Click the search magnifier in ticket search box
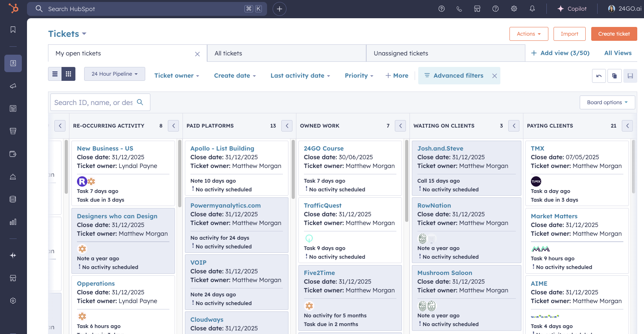 click(x=140, y=102)
